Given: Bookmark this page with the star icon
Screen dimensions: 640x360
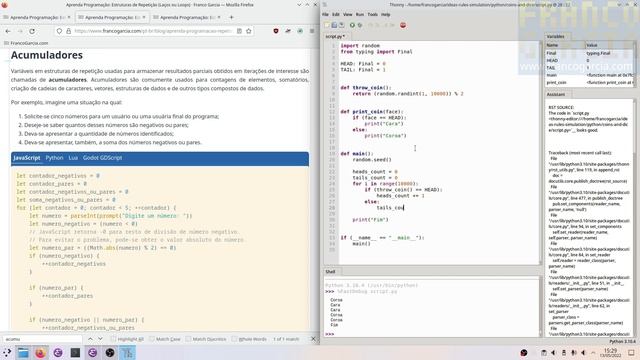Looking at the screenshot, I should click(249, 31).
